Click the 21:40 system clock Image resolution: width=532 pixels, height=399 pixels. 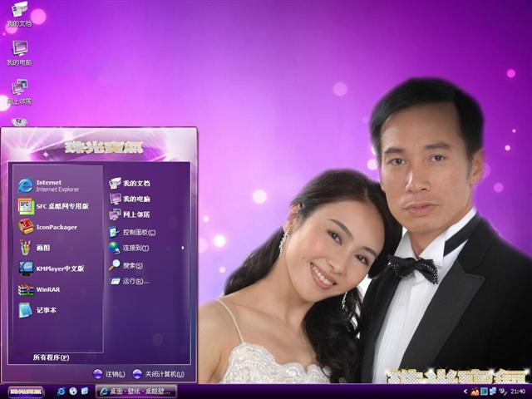pyautogui.click(x=518, y=392)
